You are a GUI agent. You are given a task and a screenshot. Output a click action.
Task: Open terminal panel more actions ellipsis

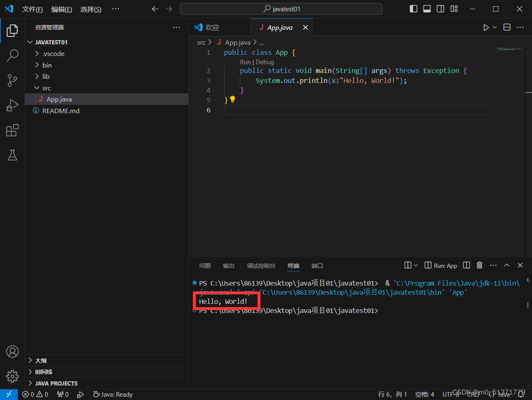tap(493, 265)
